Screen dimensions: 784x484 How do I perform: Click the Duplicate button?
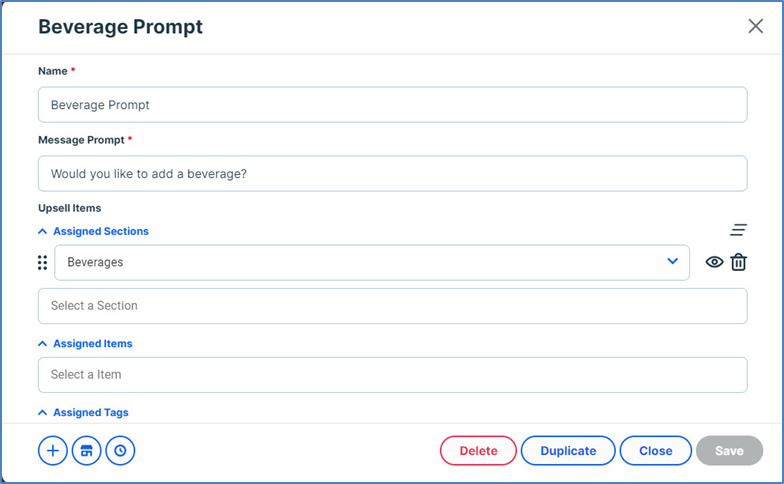[568, 451]
